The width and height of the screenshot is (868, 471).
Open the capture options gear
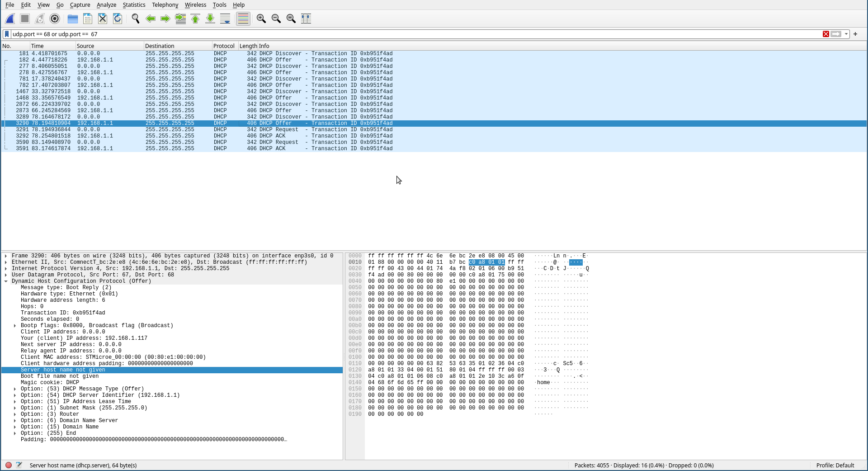coord(55,19)
